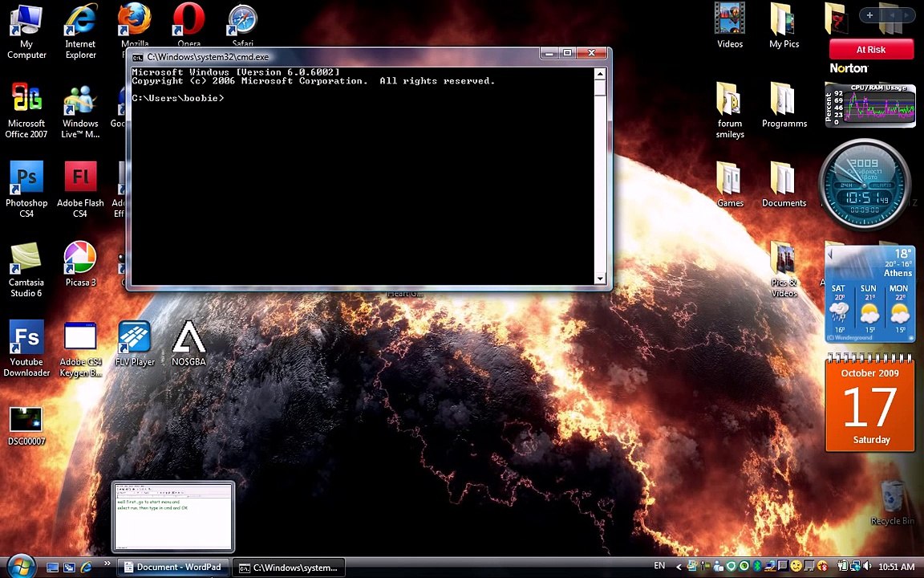Viewport: 924px width, 578px height.
Task: Launch the Internet Explorer desktop shortcut
Action: click(x=80, y=31)
